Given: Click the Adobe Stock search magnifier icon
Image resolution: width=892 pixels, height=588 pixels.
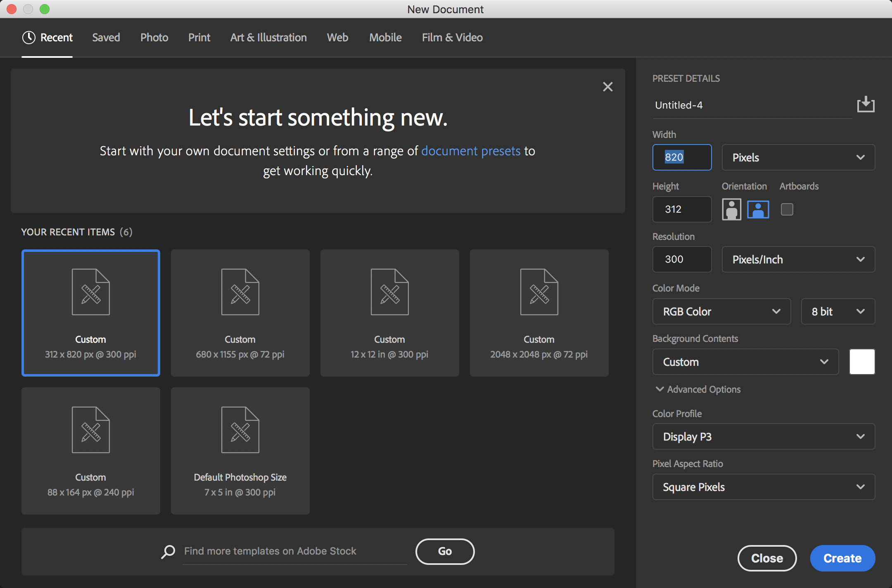Looking at the screenshot, I should click(x=168, y=551).
